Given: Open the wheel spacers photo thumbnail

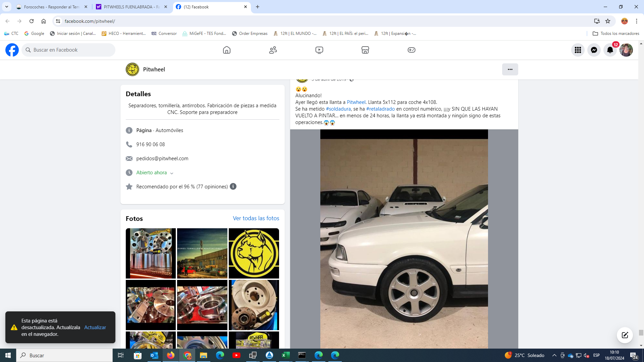Looking at the screenshot, I should click(151, 253).
